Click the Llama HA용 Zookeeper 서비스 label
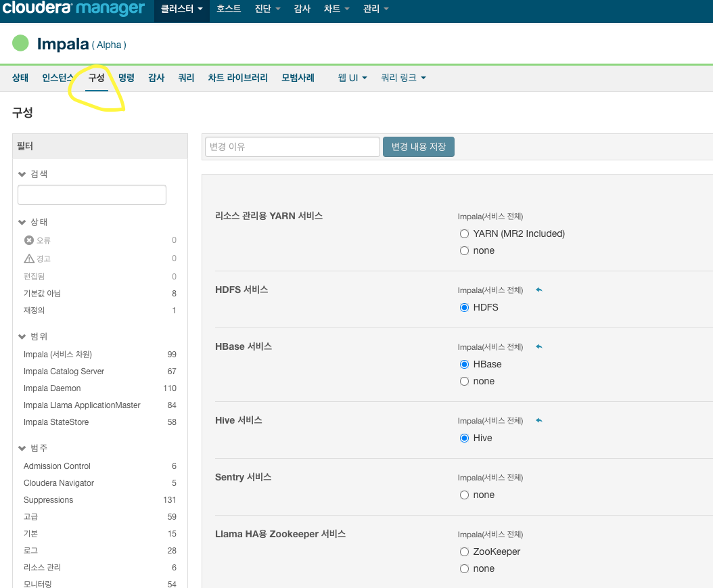This screenshot has height=588, width=713. [x=280, y=534]
